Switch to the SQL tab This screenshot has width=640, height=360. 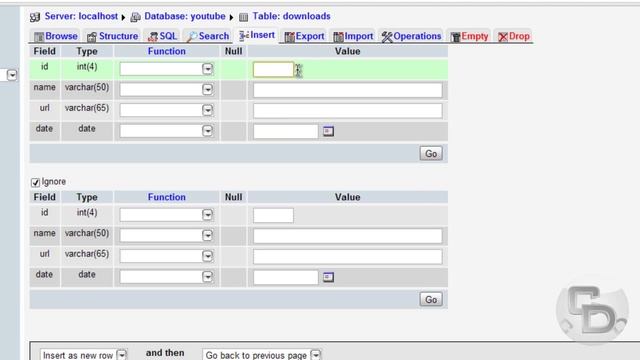point(162,36)
